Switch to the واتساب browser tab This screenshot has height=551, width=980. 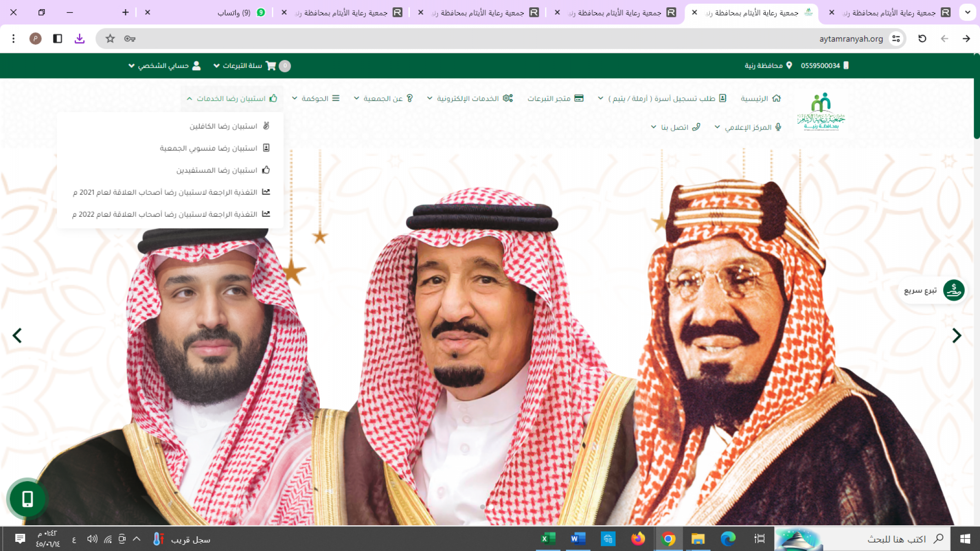coord(234,12)
